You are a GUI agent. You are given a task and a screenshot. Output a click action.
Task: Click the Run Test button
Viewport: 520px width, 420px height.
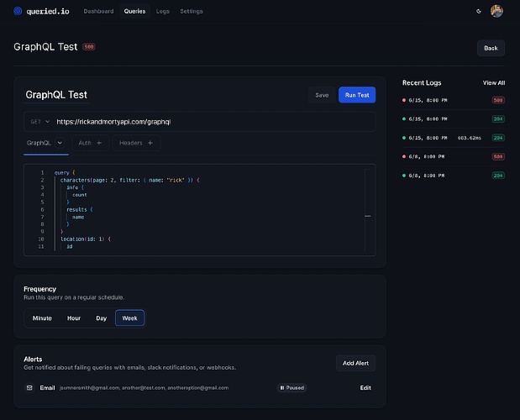coord(357,95)
